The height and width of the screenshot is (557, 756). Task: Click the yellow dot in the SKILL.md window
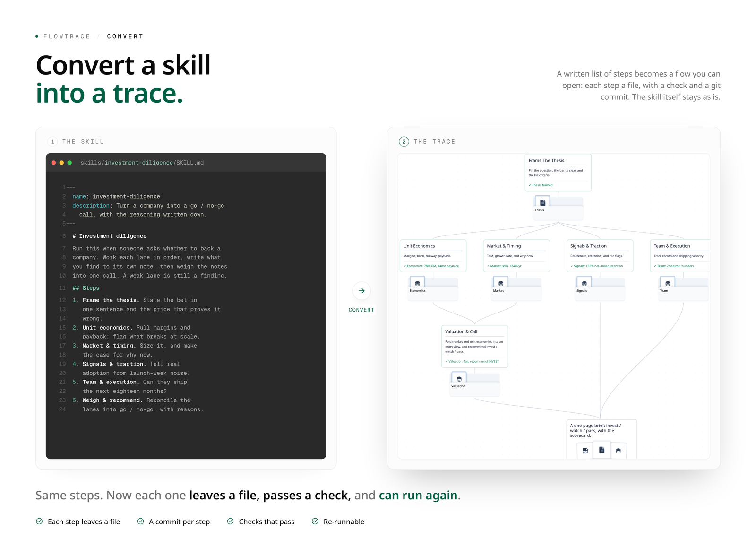click(x=61, y=163)
